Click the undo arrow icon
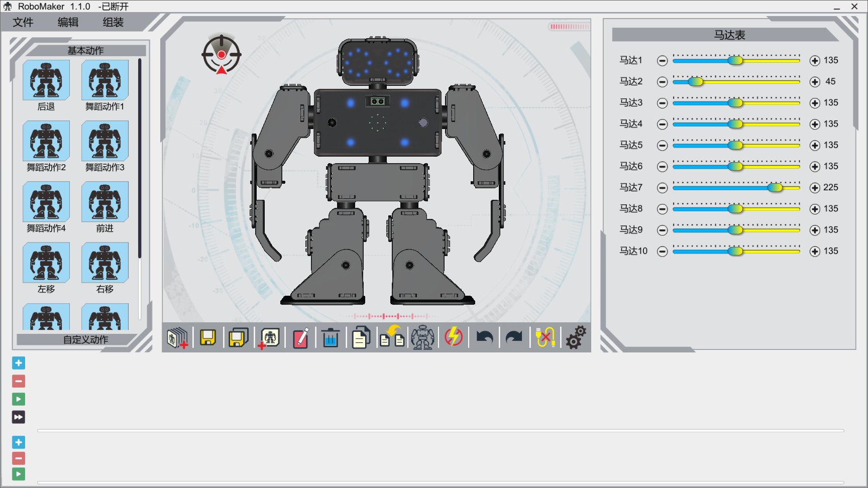 click(484, 337)
